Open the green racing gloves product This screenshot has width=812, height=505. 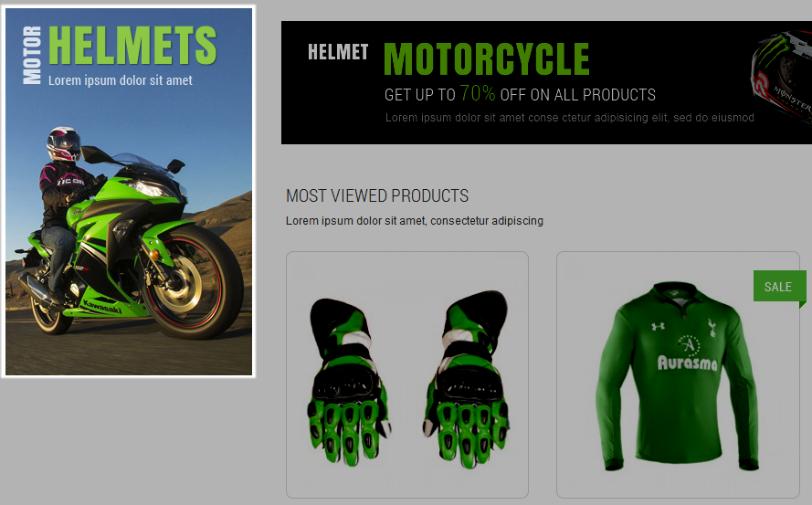(x=407, y=374)
